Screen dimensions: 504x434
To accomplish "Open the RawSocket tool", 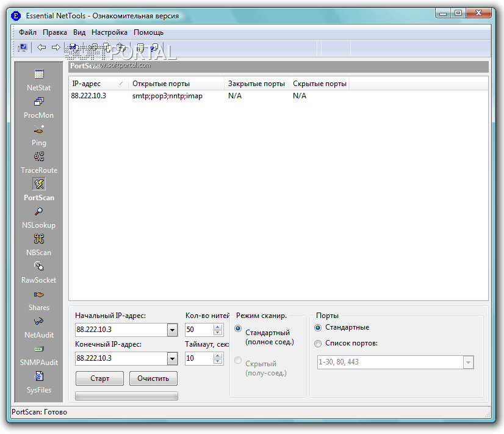I will 39,273.
